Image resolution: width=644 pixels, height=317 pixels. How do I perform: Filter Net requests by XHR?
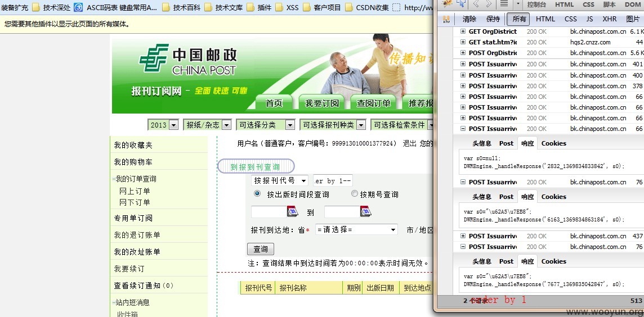(x=610, y=19)
